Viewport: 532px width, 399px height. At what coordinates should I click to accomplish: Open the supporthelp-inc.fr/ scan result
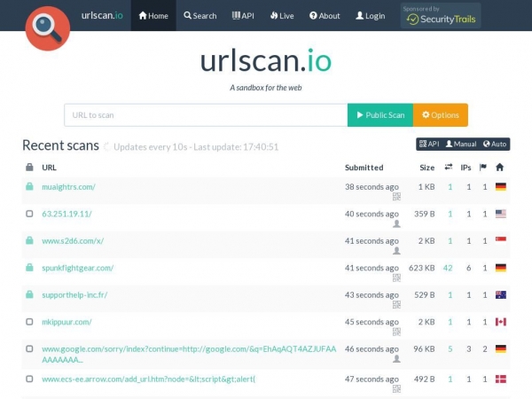click(x=74, y=295)
